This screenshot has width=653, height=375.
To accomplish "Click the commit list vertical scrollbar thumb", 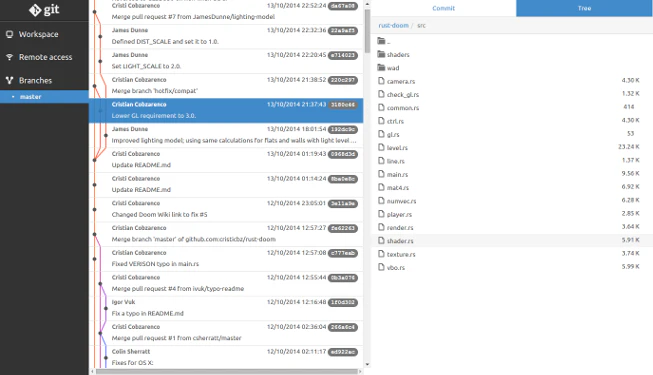I will 367,31.
